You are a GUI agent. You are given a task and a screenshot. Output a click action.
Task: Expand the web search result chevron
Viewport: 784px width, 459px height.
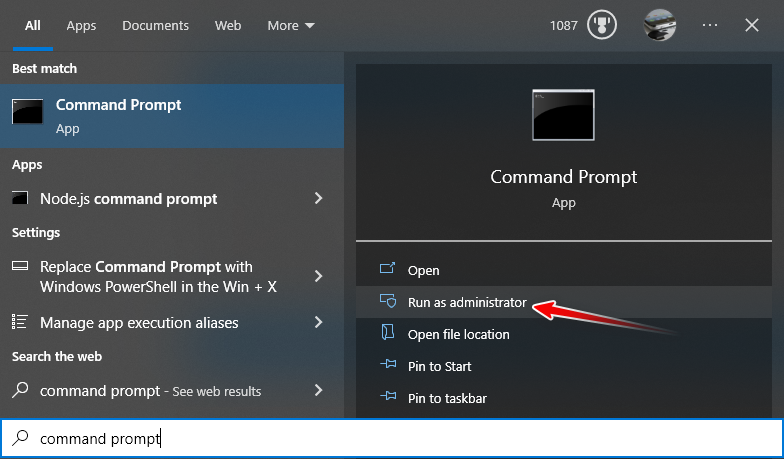(x=319, y=390)
